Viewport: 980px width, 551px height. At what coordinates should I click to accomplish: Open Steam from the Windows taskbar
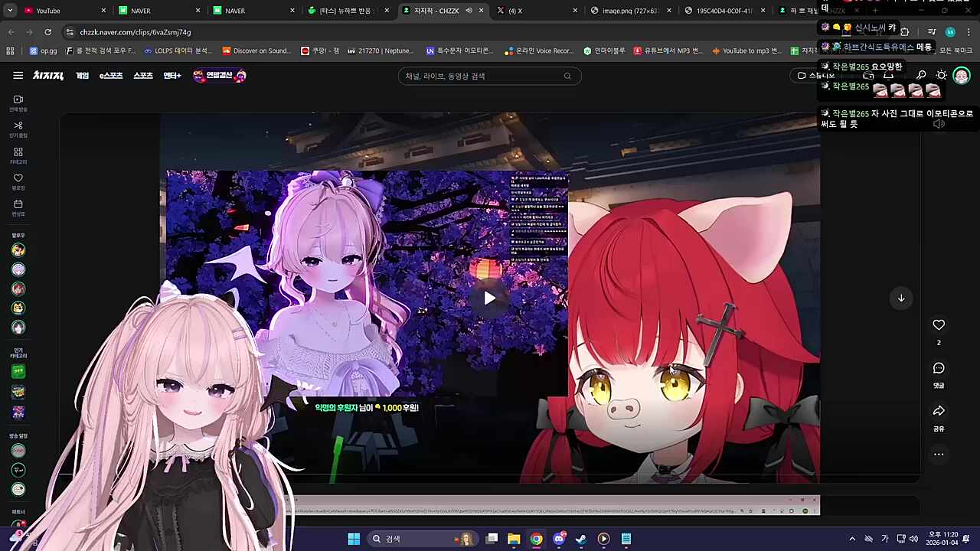tap(581, 539)
